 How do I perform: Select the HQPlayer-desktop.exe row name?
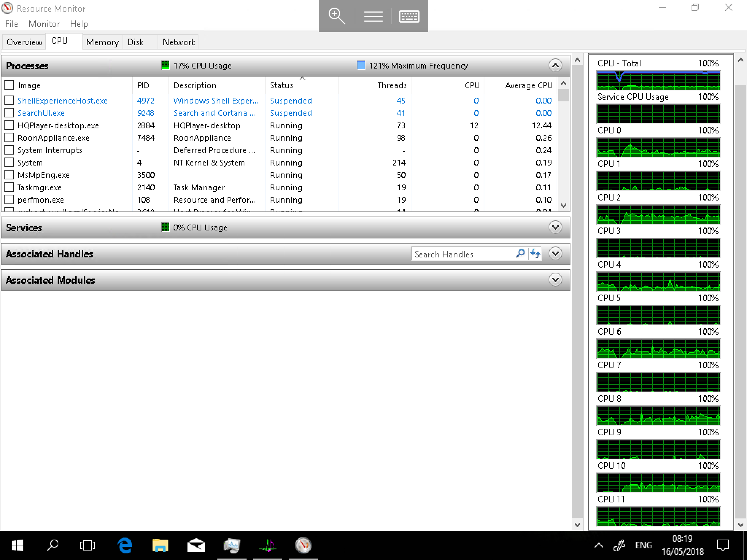pos(58,125)
